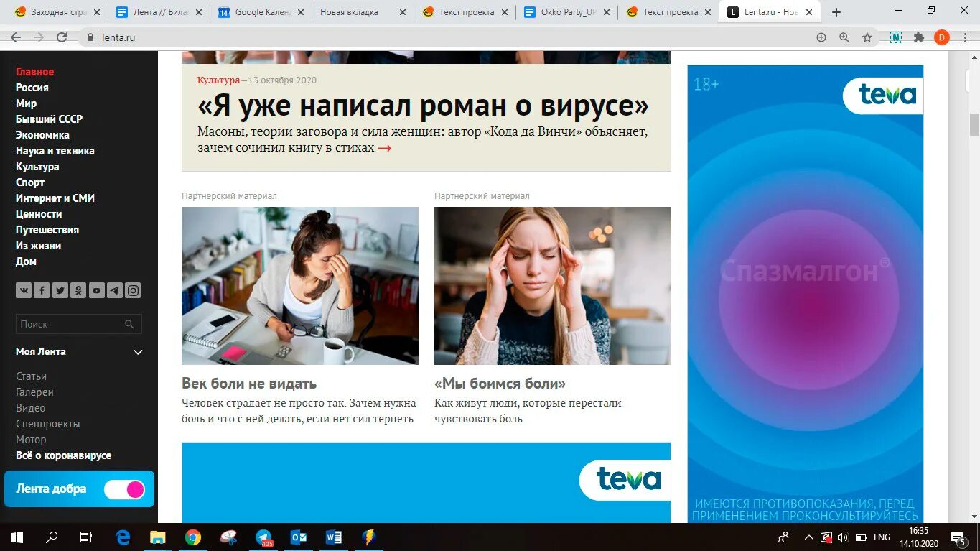Open Lenta's Odnoklassniki page icon
Image resolution: width=980 pixels, height=551 pixels.
[x=78, y=290]
